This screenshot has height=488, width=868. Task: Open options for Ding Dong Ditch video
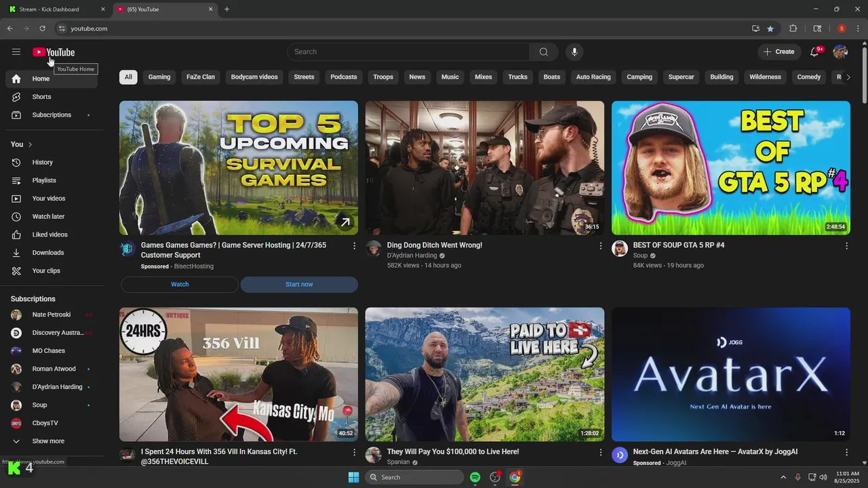click(600, 246)
